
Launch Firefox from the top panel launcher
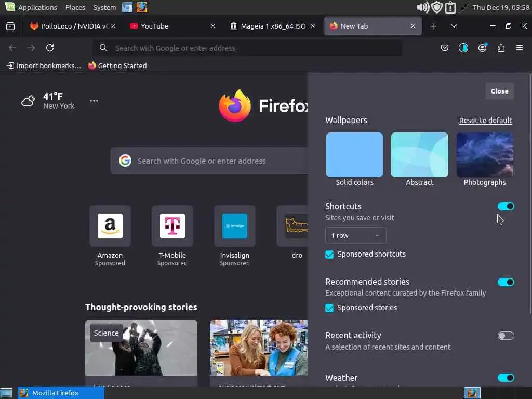click(x=142, y=7)
